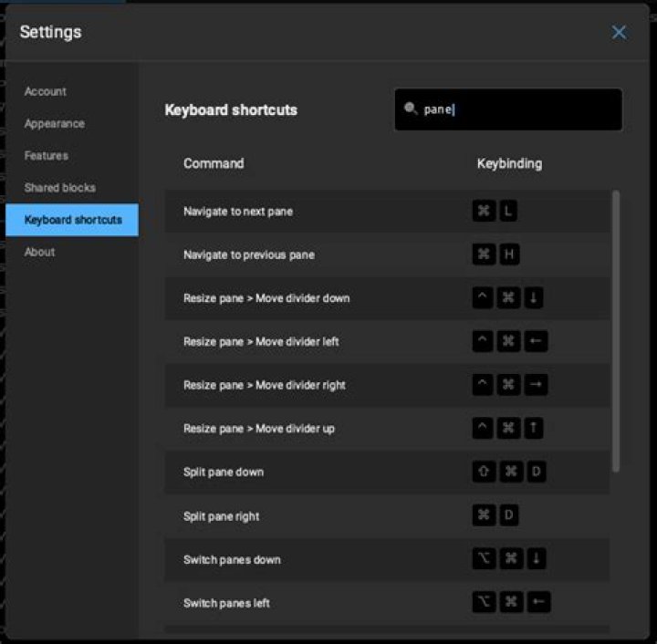Click the shortcuts list vertical scrollbar
The width and height of the screenshot is (657, 644).
616,331
